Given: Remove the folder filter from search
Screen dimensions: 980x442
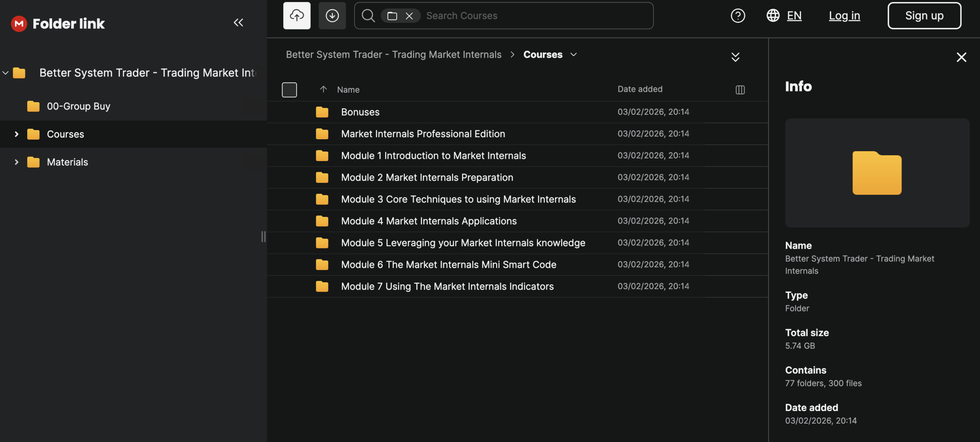Looking at the screenshot, I should 409,16.
